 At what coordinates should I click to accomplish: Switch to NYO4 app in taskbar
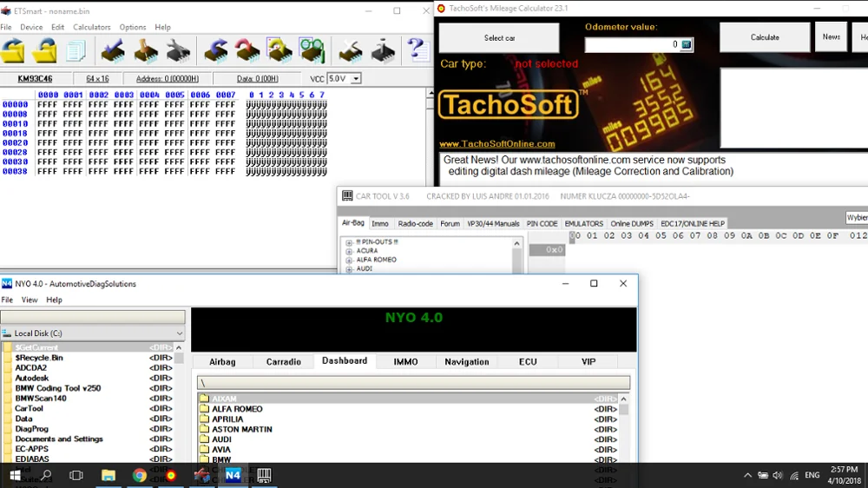233,475
